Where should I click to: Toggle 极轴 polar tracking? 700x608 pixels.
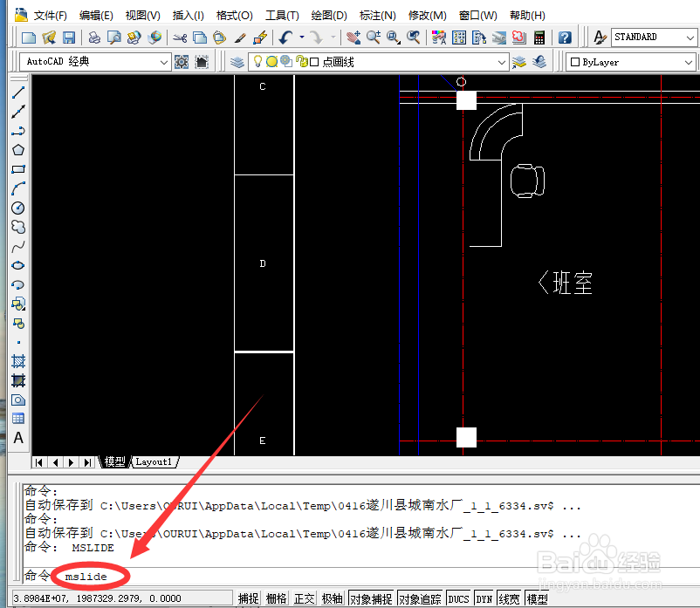pyautogui.click(x=333, y=598)
